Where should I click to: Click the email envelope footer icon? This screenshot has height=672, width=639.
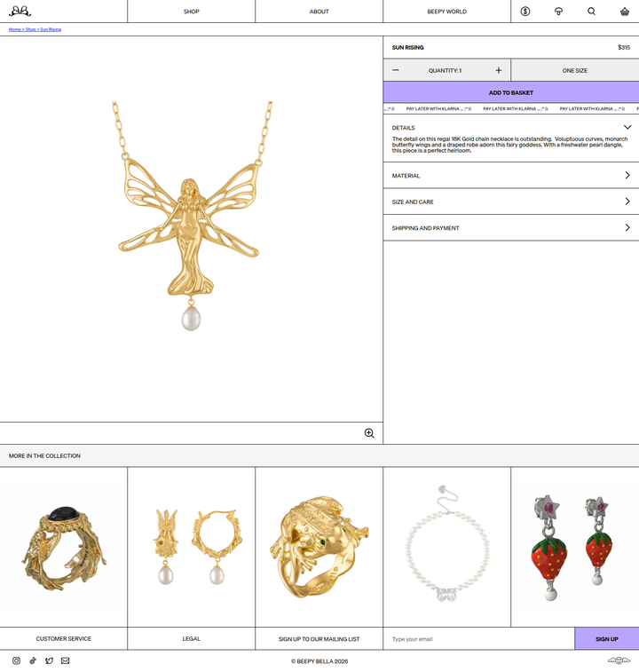(x=65, y=660)
